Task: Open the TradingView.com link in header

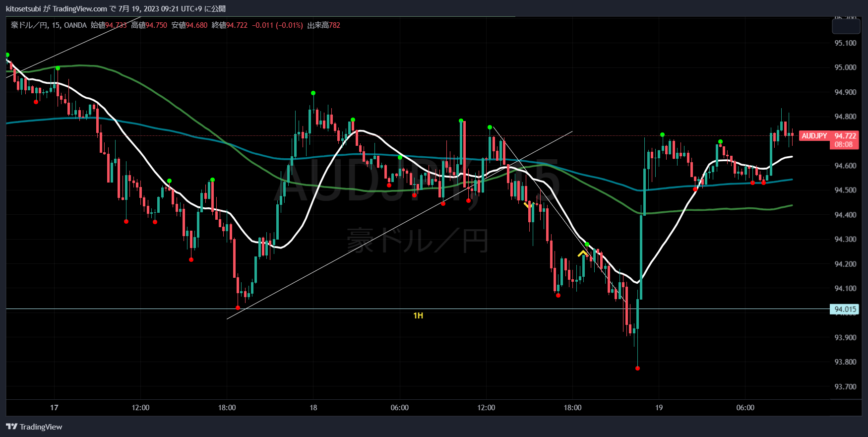Action: click(79, 8)
